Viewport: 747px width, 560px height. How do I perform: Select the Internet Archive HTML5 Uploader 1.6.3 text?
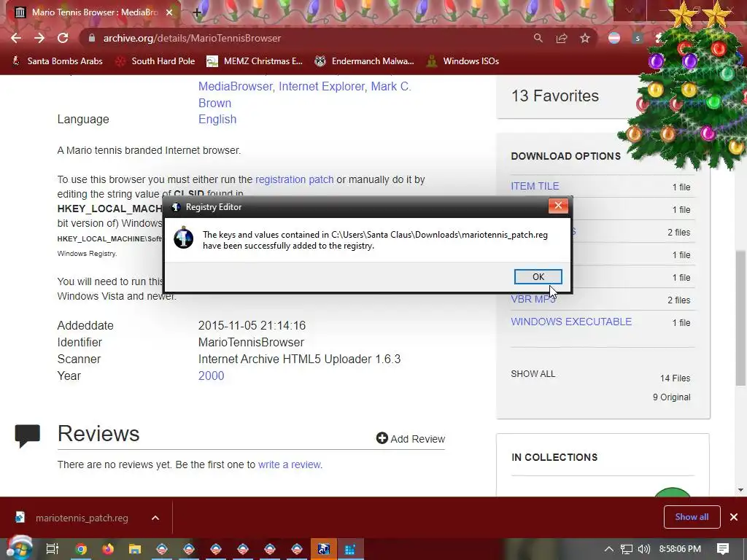click(x=299, y=359)
